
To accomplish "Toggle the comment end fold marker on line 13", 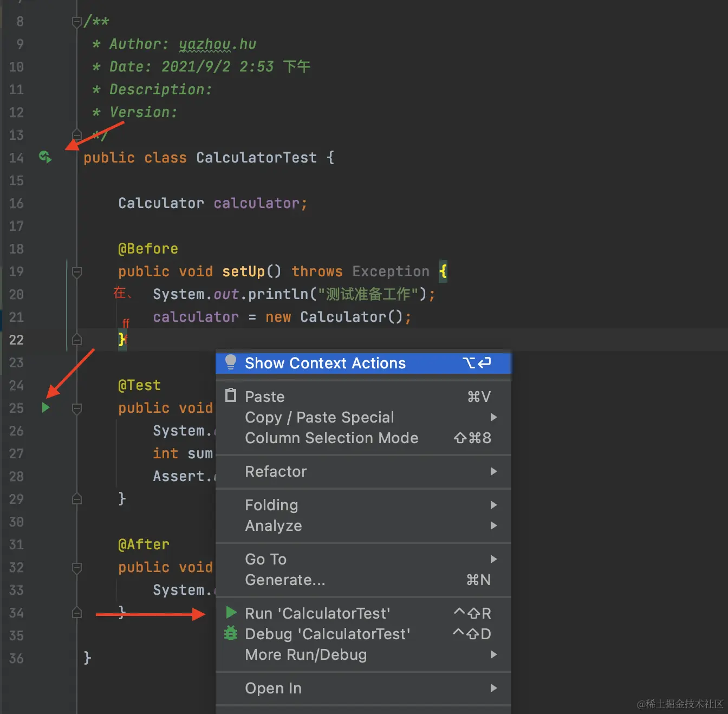I will coord(76,134).
